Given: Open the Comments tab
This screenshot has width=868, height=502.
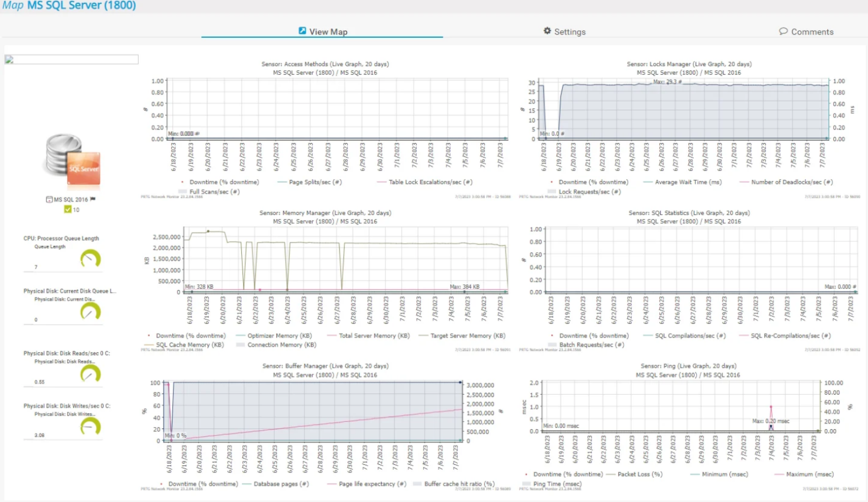Looking at the screenshot, I should click(x=812, y=32).
